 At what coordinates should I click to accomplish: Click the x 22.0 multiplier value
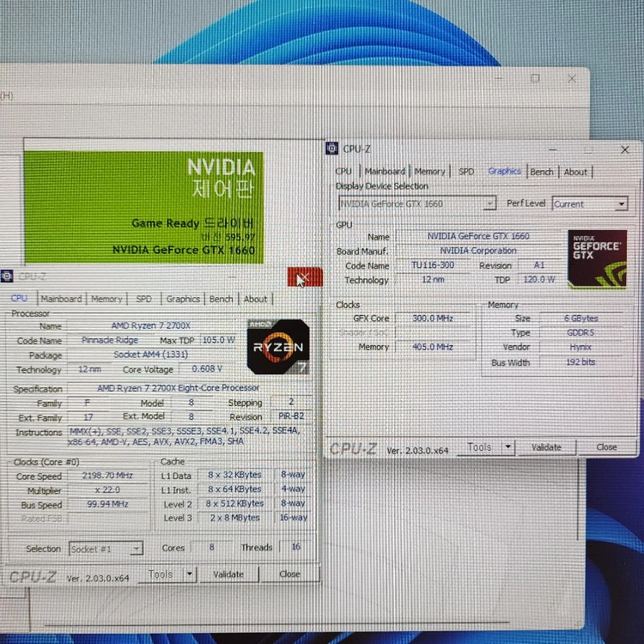107,489
